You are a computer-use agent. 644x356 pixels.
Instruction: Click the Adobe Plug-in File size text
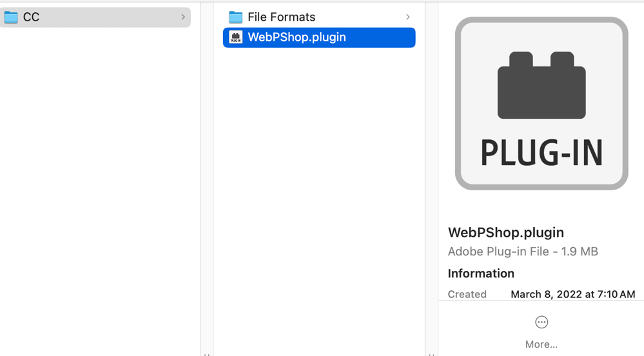tap(523, 252)
